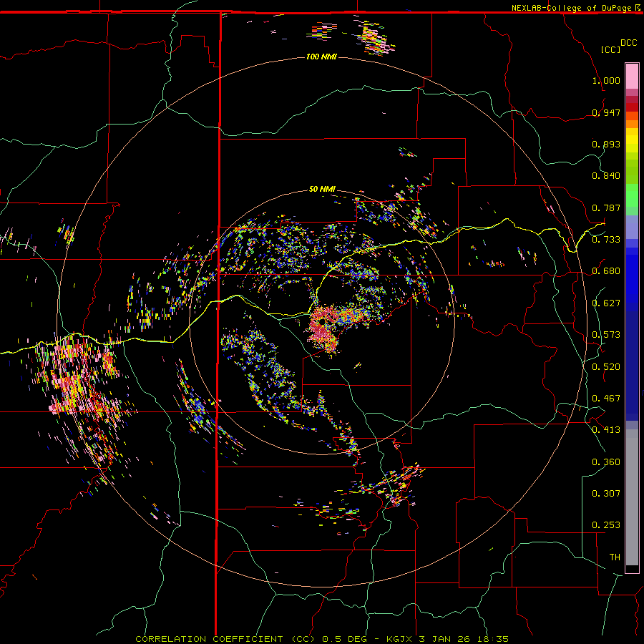The image size is (644, 644).
Task: Click the 50 NMI range ring label
Action: point(322,190)
